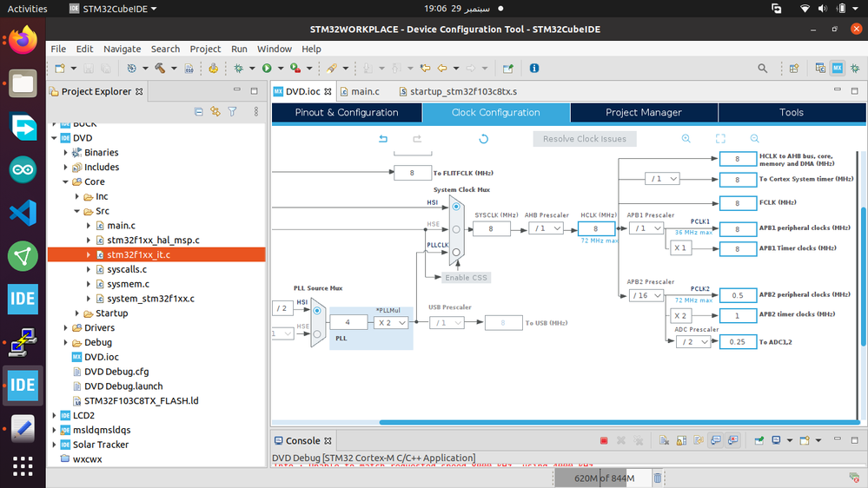Image resolution: width=868 pixels, height=488 pixels.
Task: Select HSI in System Clock Mux
Action: tap(456, 207)
